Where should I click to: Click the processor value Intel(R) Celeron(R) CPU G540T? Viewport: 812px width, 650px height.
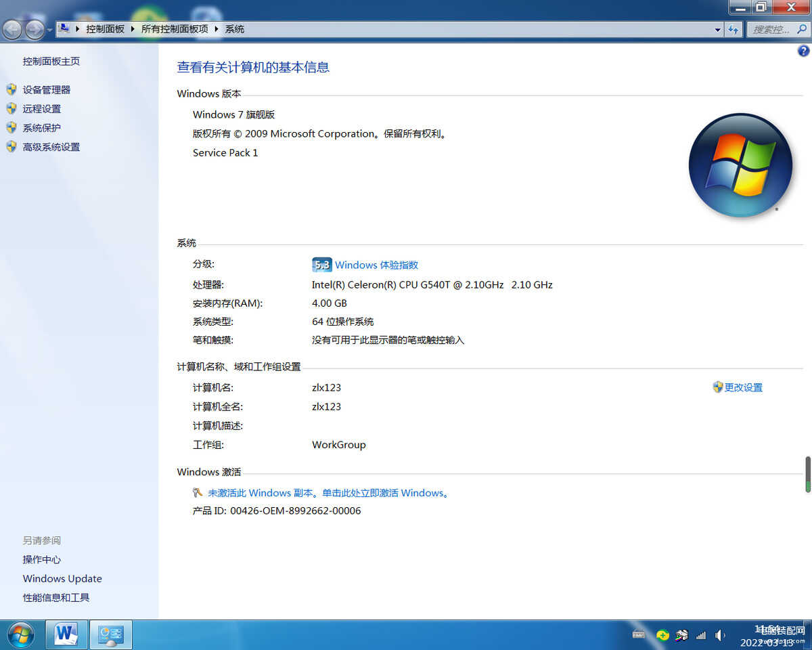[432, 284]
